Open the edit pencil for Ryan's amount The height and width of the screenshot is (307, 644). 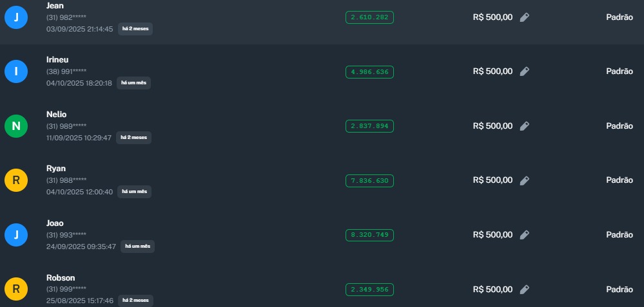pyautogui.click(x=525, y=180)
